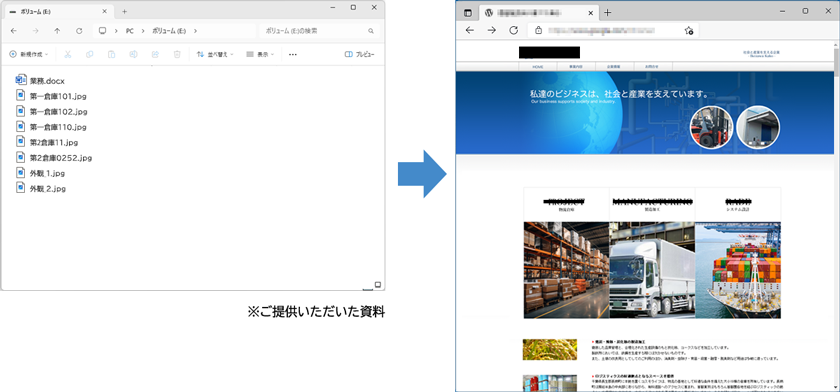The height and width of the screenshot is (392, 840).
Task: Click HOME in the website navigation
Action: click(x=538, y=66)
